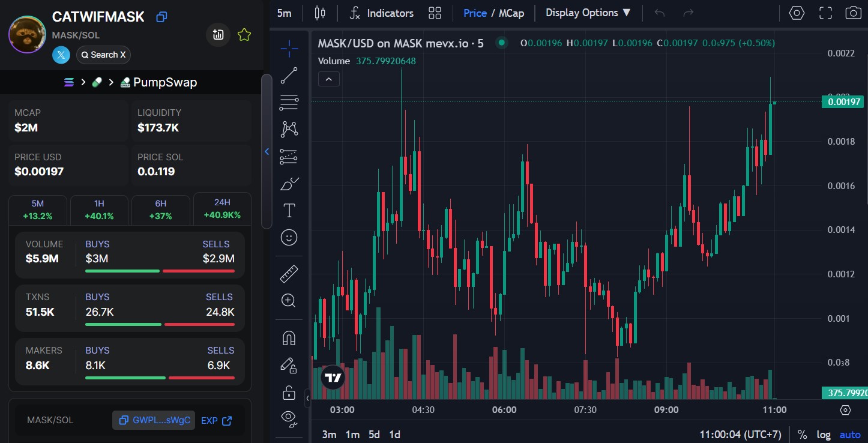
Task: Choose the text annotation tool
Action: [289, 211]
